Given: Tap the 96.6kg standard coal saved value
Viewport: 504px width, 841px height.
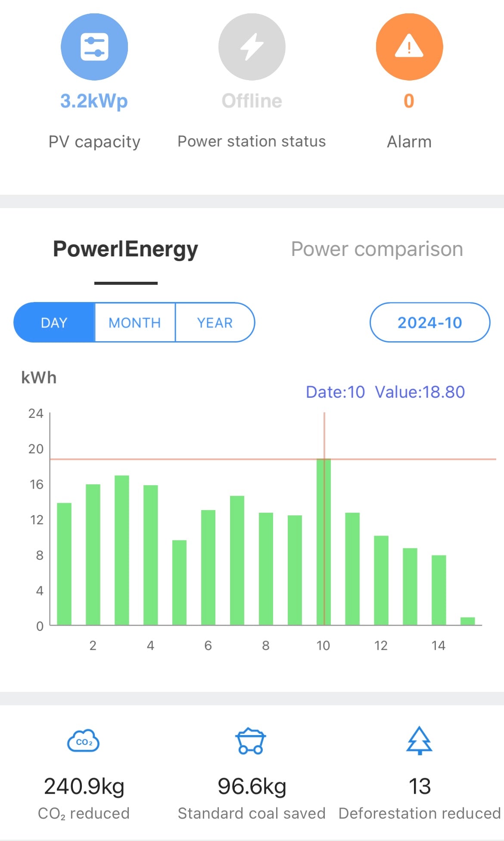Looking at the screenshot, I should (x=252, y=786).
